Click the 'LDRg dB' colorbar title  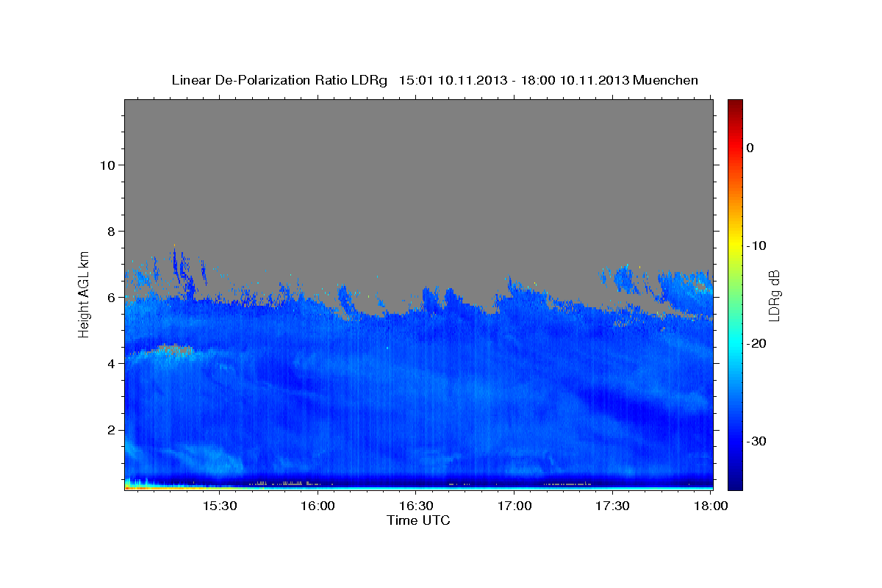click(773, 295)
